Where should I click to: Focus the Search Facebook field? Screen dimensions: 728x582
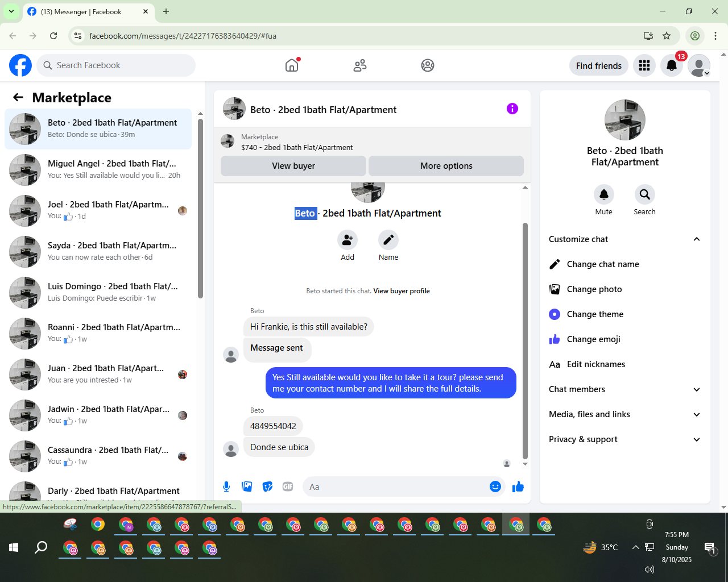coord(116,65)
